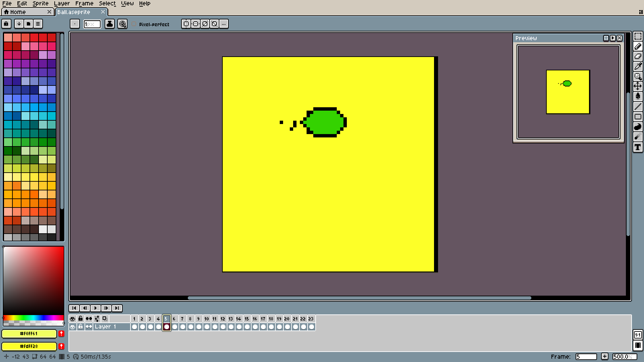This screenshot has height=362, width=644.
Task: Select the Text tool
Action: [638, 147]
